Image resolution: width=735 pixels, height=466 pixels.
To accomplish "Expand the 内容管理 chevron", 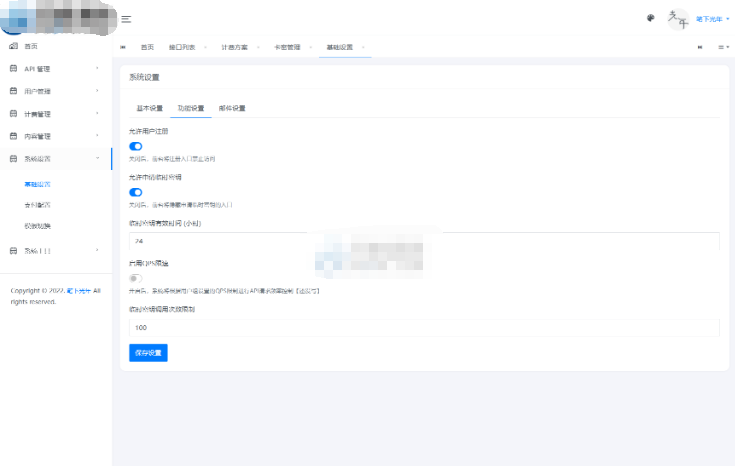I will pos(98,136).
